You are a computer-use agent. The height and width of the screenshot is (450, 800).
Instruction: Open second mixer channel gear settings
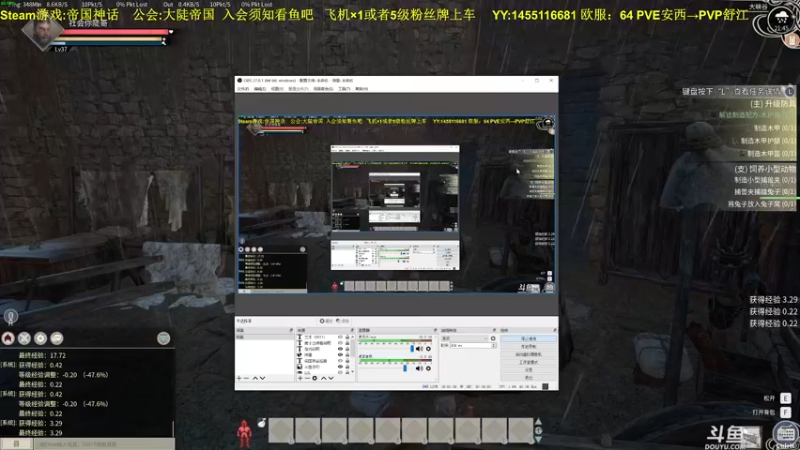(x=428, y=368)
